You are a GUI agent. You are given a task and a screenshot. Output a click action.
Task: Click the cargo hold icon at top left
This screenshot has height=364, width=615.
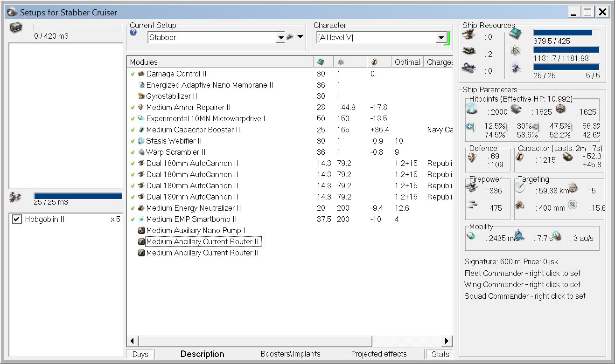point(15,27)
